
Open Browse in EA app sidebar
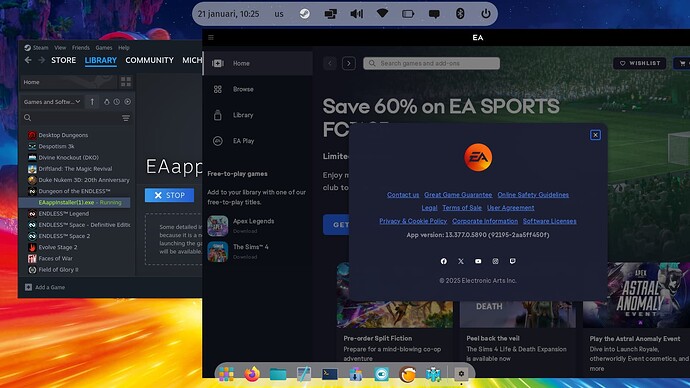[258, 89]
